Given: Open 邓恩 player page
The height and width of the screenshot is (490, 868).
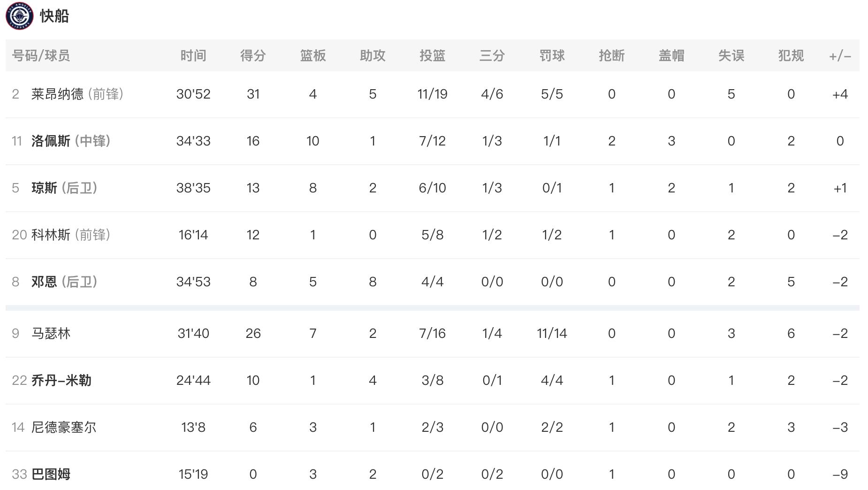Looking at the screenshot, I should tap(44, 282).
